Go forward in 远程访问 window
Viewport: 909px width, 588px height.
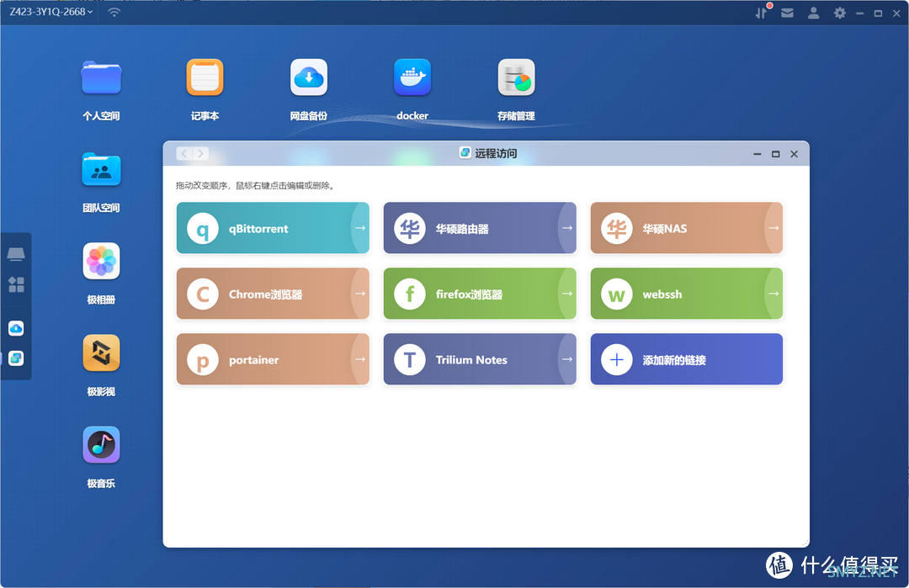[x=200, y=153]
